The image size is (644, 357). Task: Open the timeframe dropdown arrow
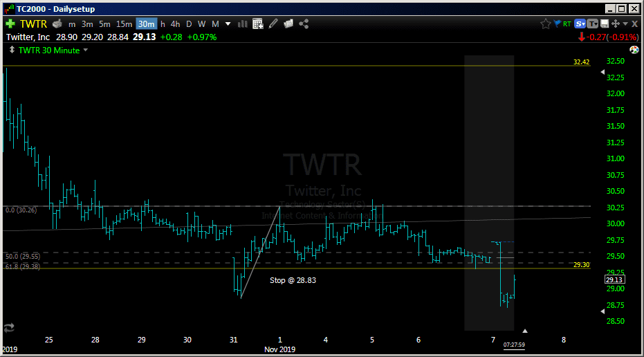(x=228, y=24)
